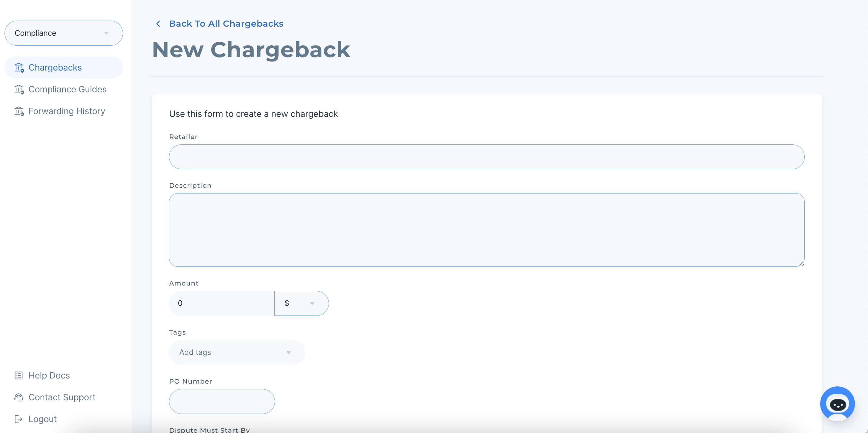Click into the Description text area
Screen dimensions: 868x433
486,230
